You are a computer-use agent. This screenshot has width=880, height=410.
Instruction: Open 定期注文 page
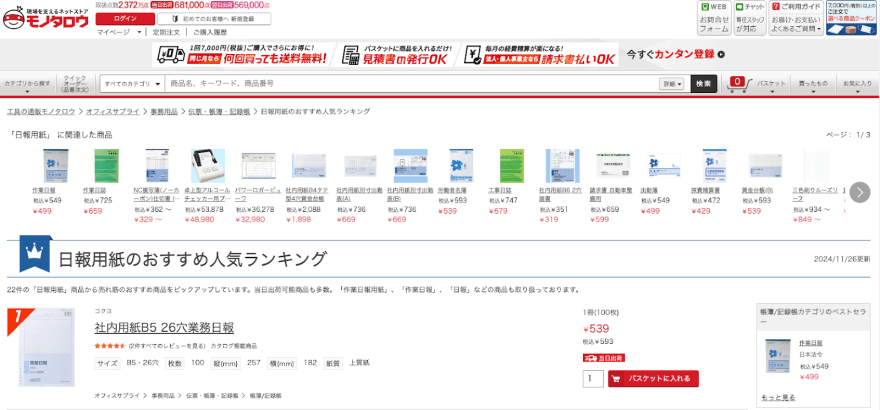(167, 32)
